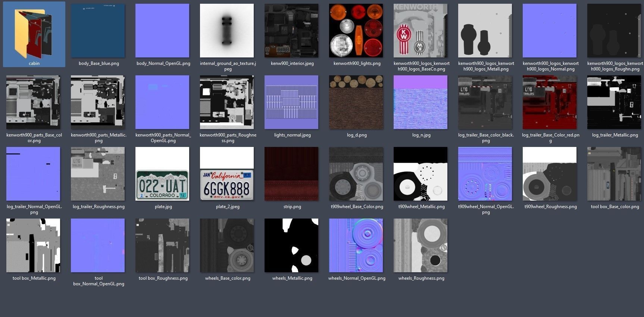
Task: Select the body_Base_blue.png thumbnail
Action: point(98,31)
